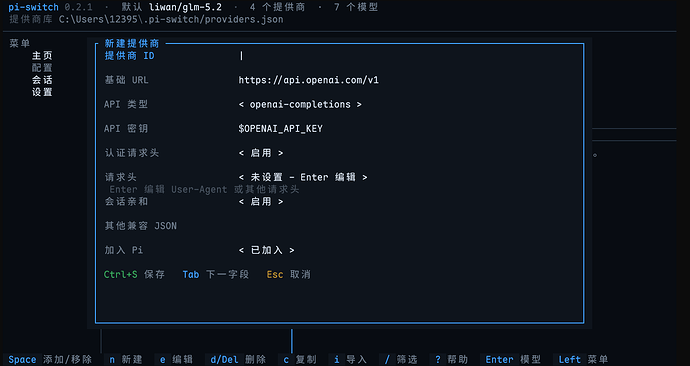Screen dimensions: 690x366
Task: Toggle 认证请求头 启用 option
Action: click(x=261, y=153)
